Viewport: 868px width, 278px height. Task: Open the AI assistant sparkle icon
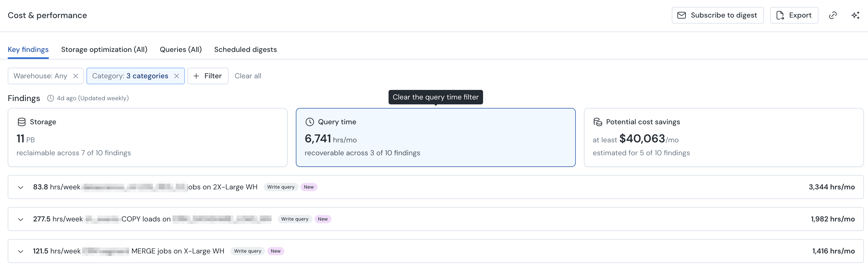[x=855, y=15]
